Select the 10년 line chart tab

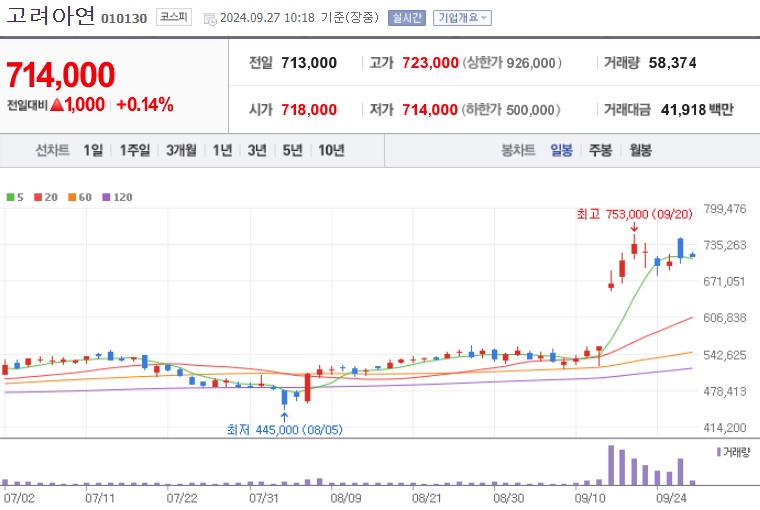pos(331,150)
